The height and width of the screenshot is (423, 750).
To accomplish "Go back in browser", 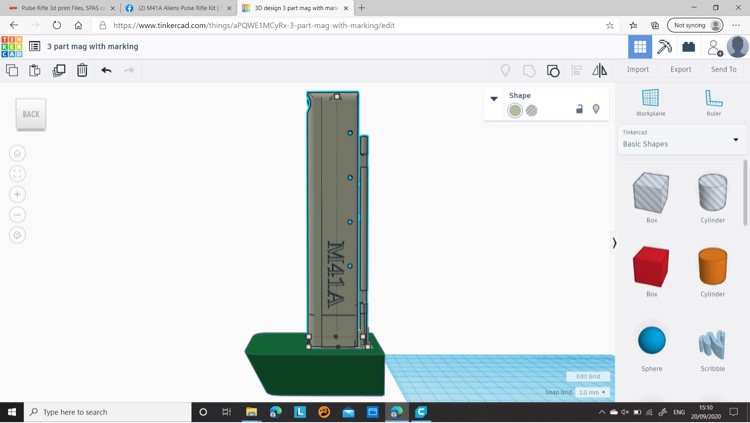I will click(14, 25).
